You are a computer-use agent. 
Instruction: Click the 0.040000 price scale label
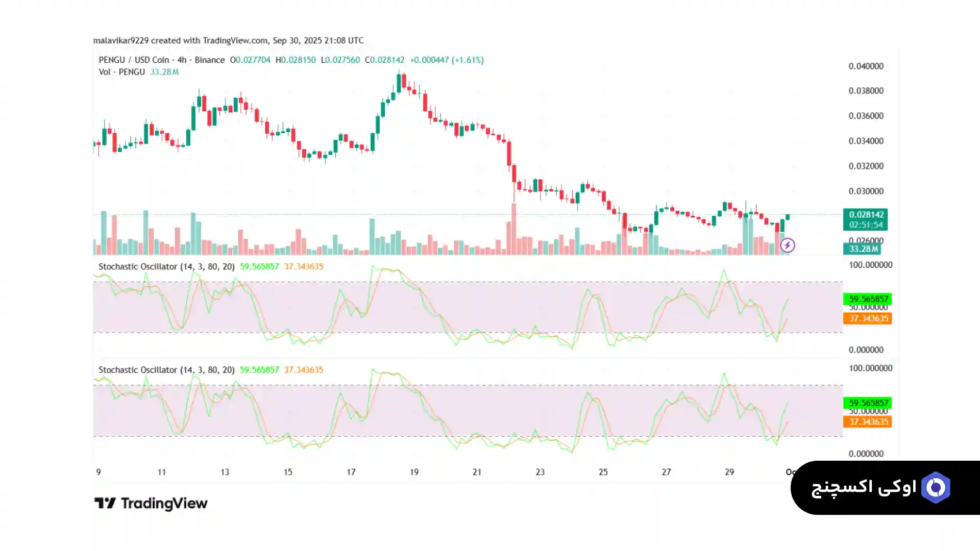866,66
